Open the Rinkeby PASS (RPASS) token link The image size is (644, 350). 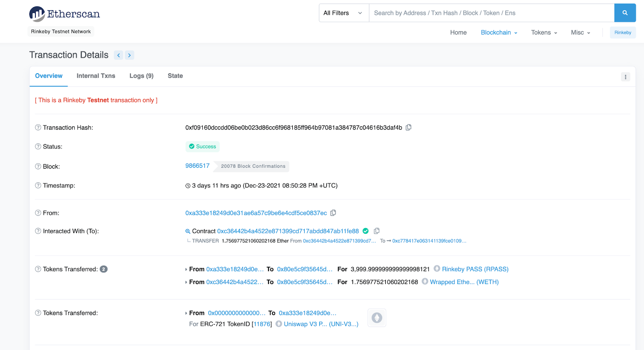(x=475, y=269)
